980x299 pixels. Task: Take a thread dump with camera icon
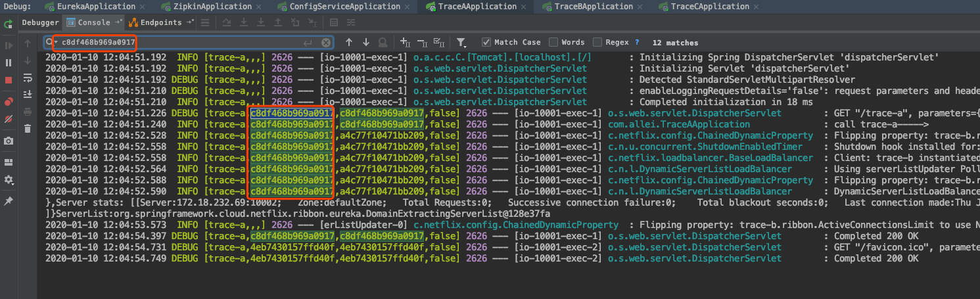tap(9, 141)
